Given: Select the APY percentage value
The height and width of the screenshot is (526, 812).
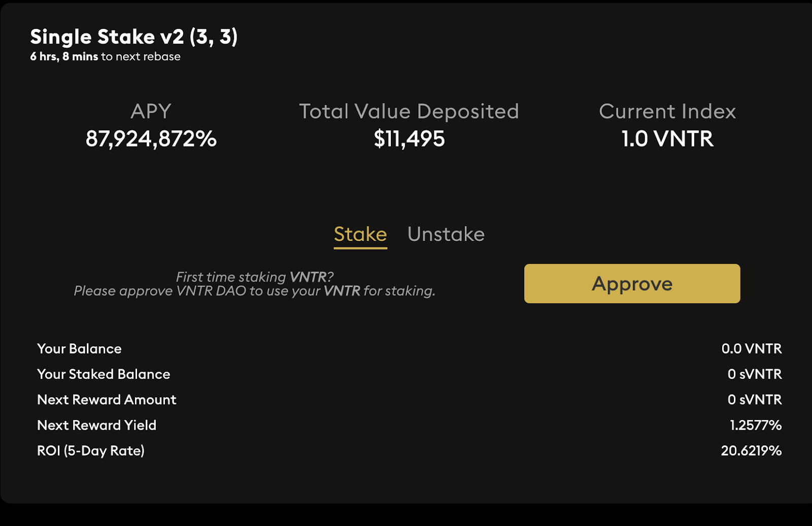Looking at the screenshot, I should coord(151,139).
